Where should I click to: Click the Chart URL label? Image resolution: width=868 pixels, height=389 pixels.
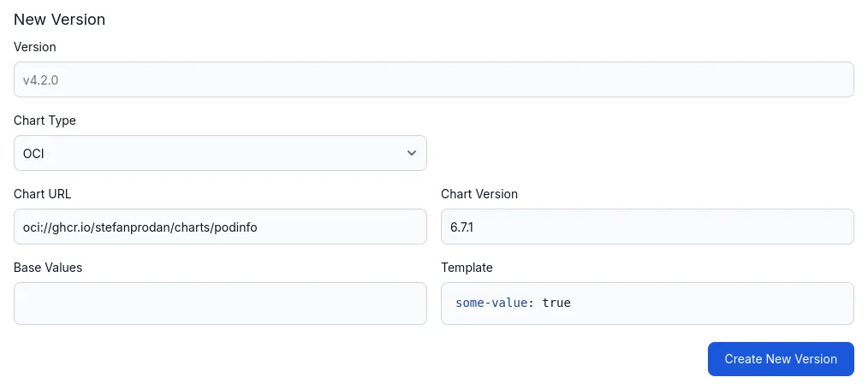point(43,194)
